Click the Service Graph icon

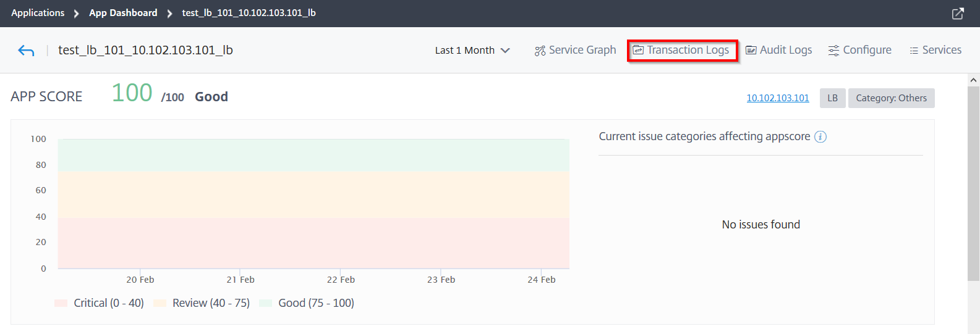click(x=540, y=51)
